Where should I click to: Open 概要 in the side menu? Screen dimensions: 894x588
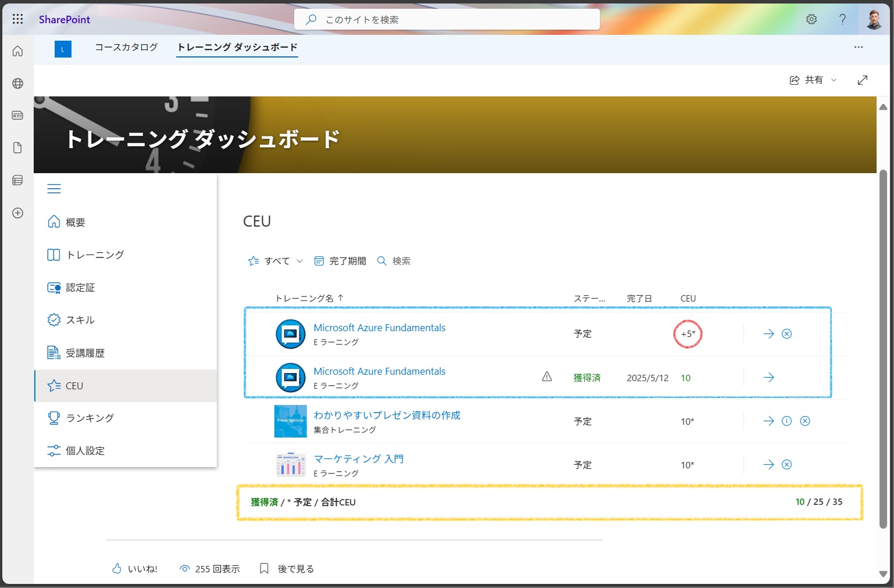(126, 222)
